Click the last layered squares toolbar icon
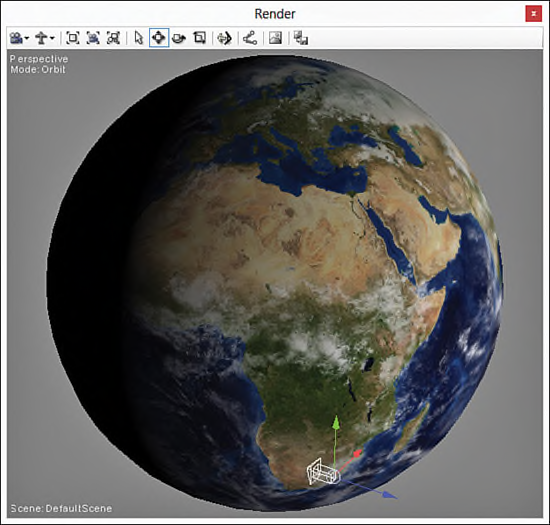The width and height of the screenshot is (550, 525). tap(301, 38)
